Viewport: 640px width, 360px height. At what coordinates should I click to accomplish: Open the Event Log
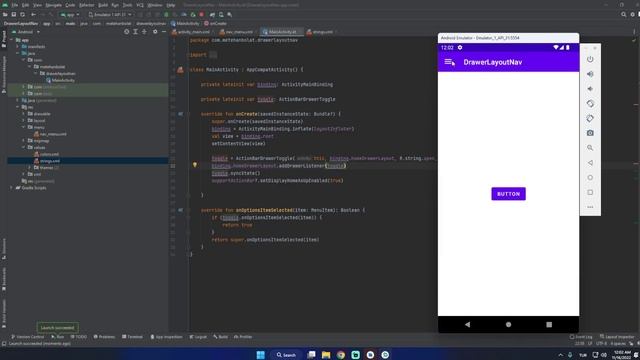[x=581, y=337]
